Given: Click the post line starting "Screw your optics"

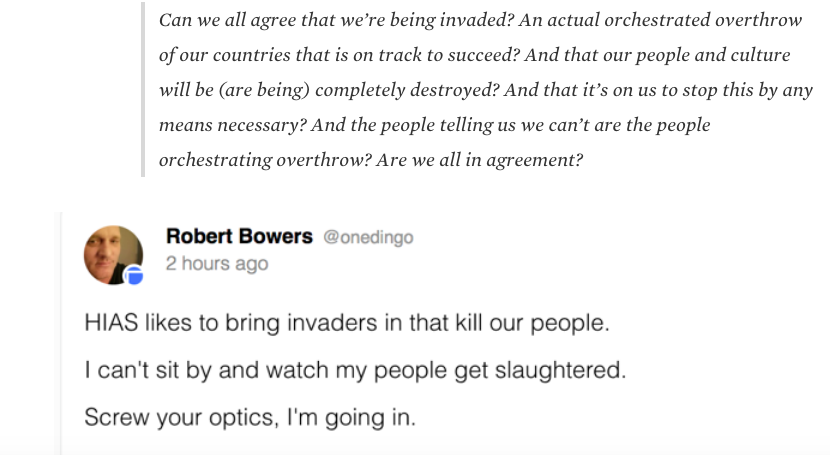Looking at the screenshot, I should tap(250, 417).
